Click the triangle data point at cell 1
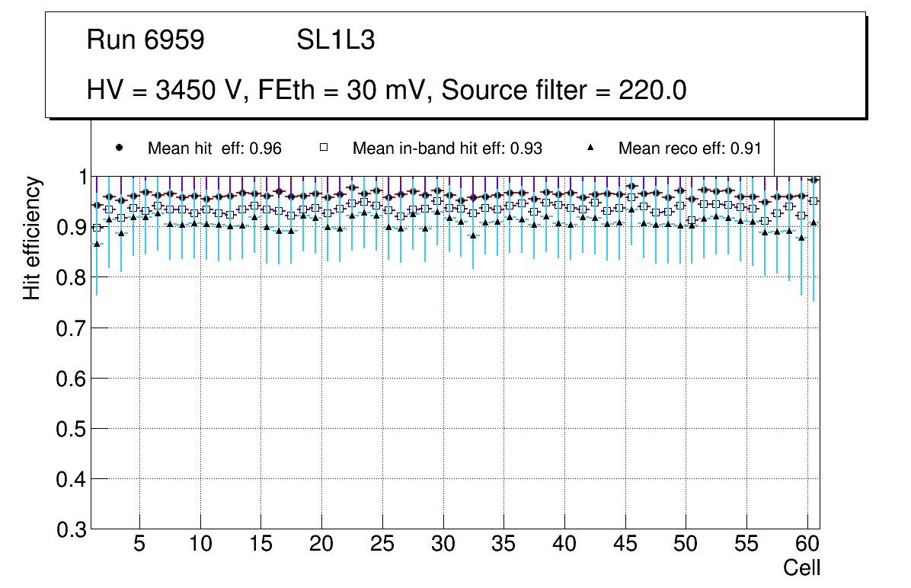Image resolution: width=911 pixels, height=588 pixels. pyautogui.click(x=97, y=244)
